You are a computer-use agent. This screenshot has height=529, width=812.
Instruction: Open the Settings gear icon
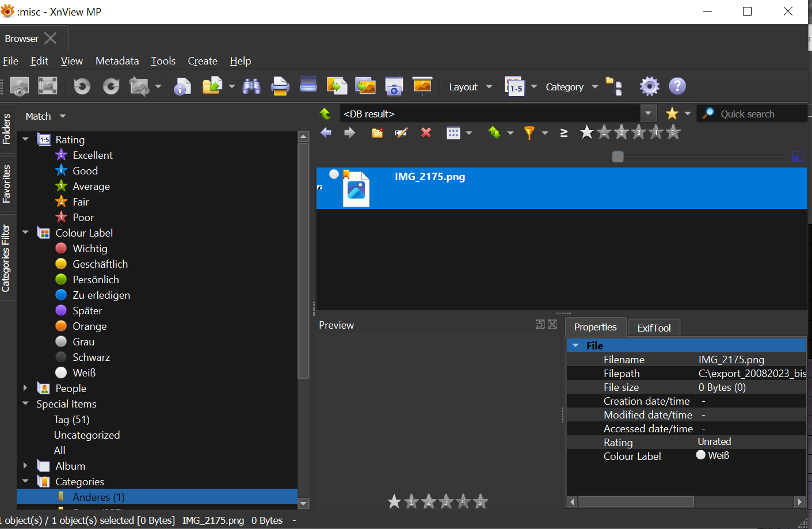[649, 86]
